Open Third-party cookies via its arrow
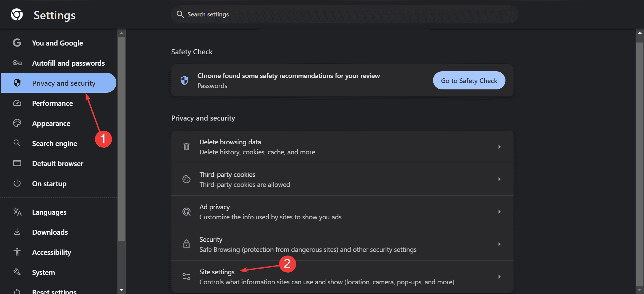The height and width of the screenshot is (294, 644). click(x=499, y=179)
